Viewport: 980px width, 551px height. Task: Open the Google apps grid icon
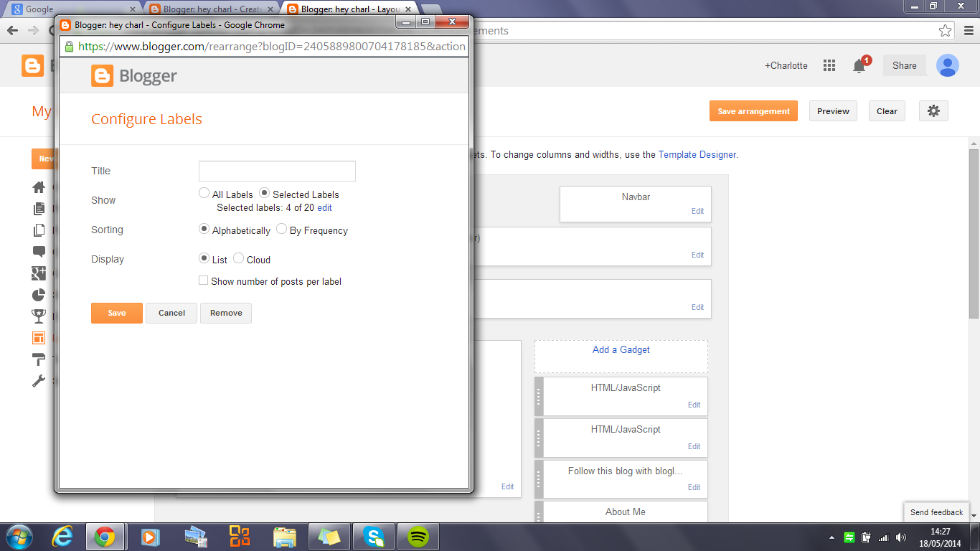click(x=829, y=65)
